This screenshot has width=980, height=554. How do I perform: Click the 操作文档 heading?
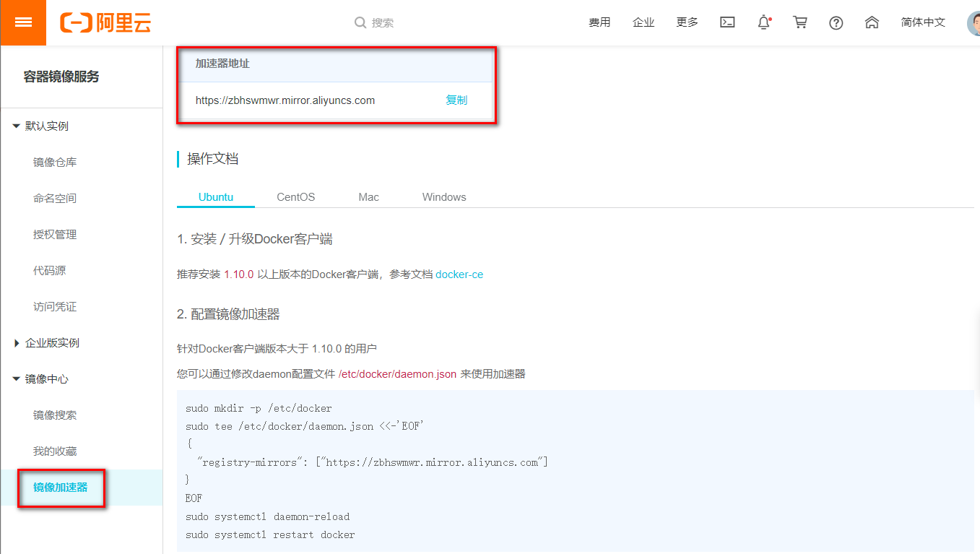[212, 159]
